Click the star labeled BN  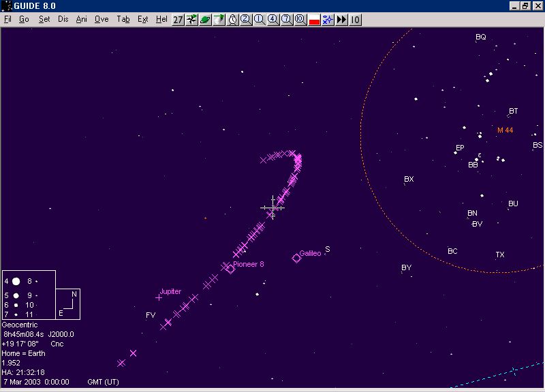click(x=472, y=213)
